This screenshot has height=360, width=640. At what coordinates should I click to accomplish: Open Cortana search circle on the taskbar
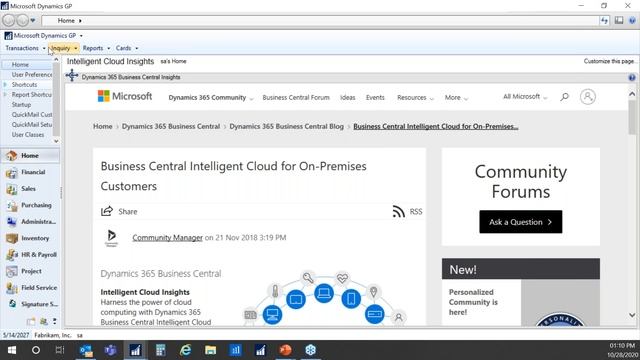pos(36,350)
